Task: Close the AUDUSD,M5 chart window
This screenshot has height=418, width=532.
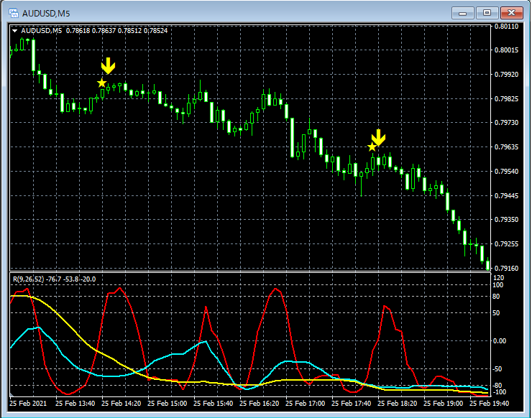Action: click(x=512, y=13)
